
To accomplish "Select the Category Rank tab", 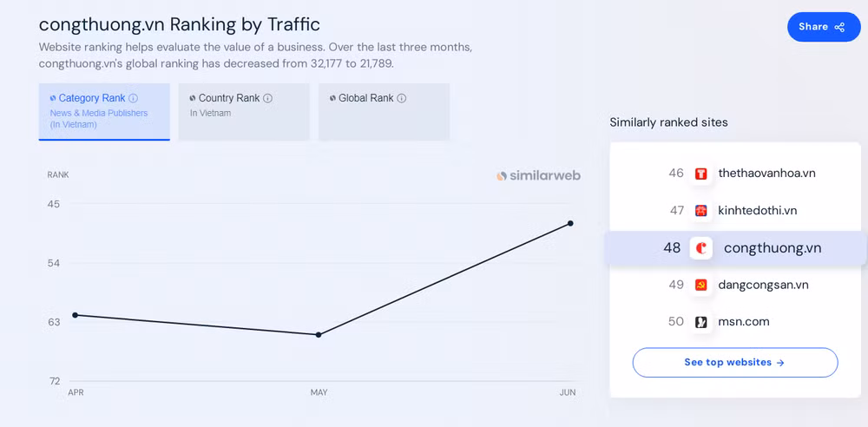I will pos(104,112).
